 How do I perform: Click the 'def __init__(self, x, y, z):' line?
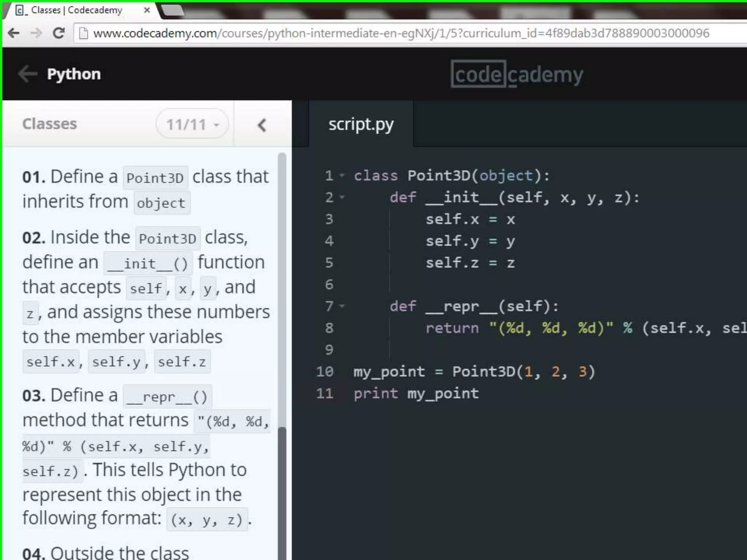point(515,198)
